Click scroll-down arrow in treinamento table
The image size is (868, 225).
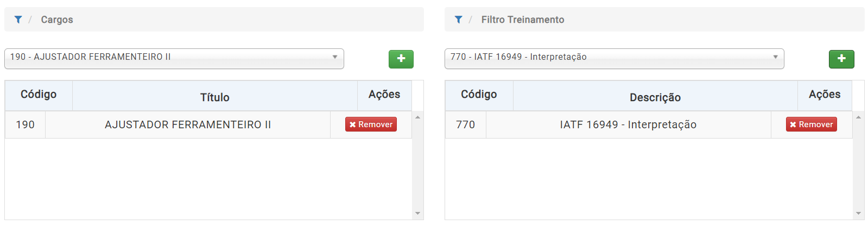coord(858,213)
